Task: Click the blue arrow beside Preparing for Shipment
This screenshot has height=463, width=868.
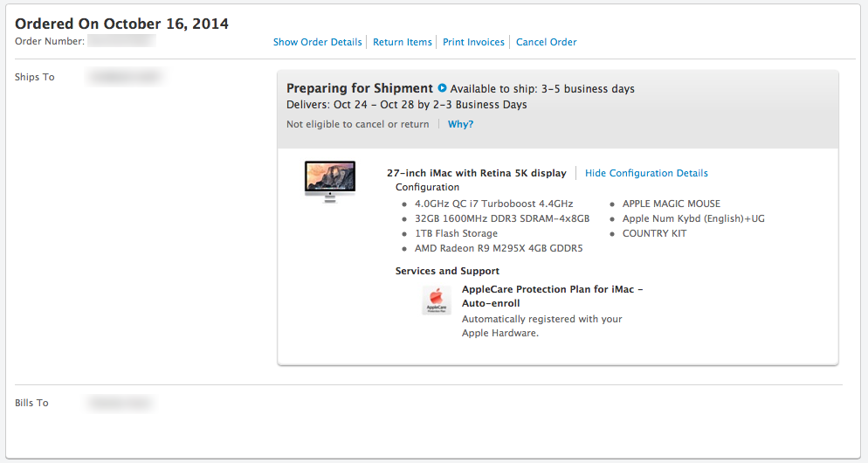Action: click(442, 88)
